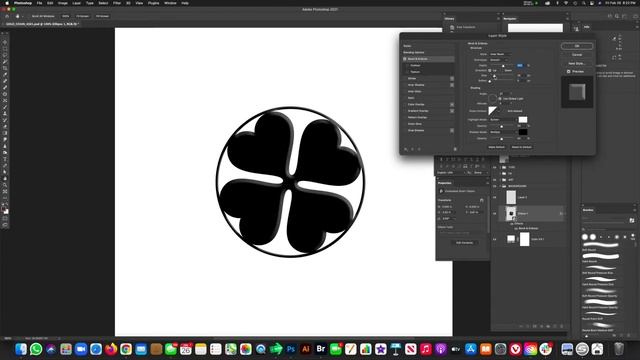This screenshot has height=360, width=640.
Task: Open the foreground color swatch in toolbar
Action: [x=4, y=209]
